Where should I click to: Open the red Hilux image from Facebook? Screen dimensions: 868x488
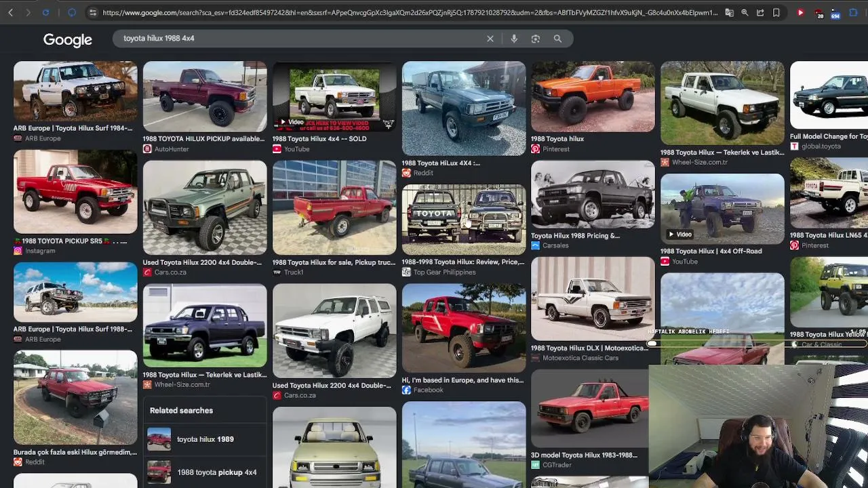tap(464, 329)
